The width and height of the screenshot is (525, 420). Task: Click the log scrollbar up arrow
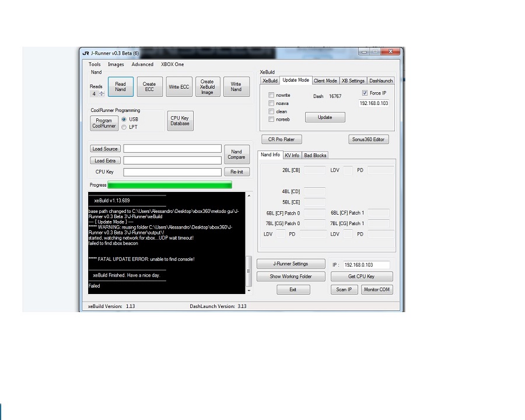point(249,195)
